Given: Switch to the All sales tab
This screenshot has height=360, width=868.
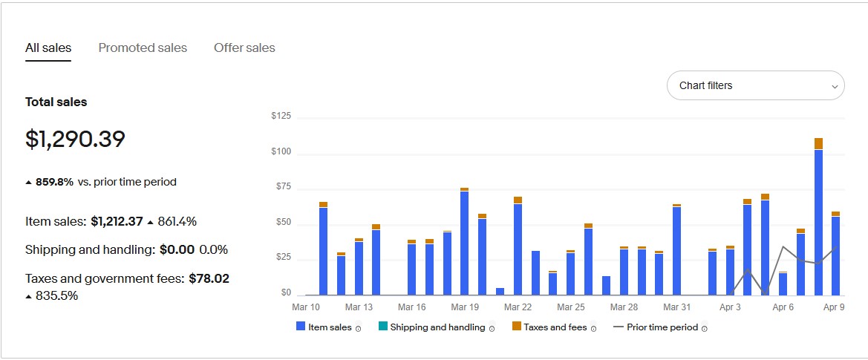Looking at the screenshot, I should pos(48,48).
